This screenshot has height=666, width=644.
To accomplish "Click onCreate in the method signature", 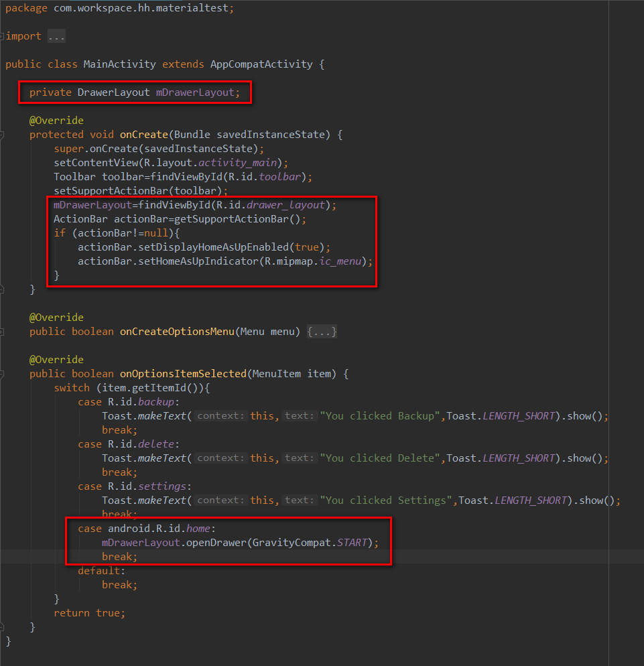I will pos(144,135).
